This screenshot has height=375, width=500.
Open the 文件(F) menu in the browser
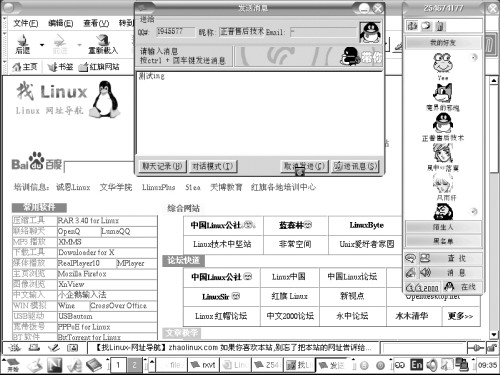26,23
